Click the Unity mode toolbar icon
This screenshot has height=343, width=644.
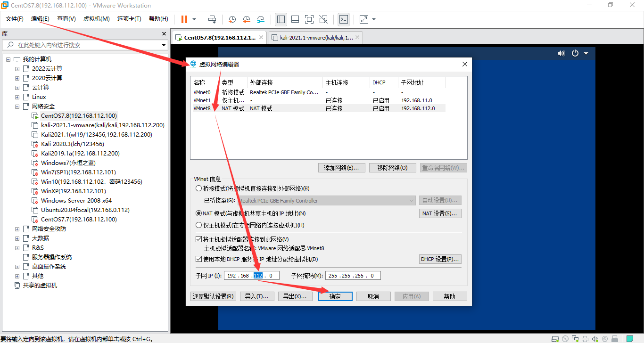click(323, 19)
